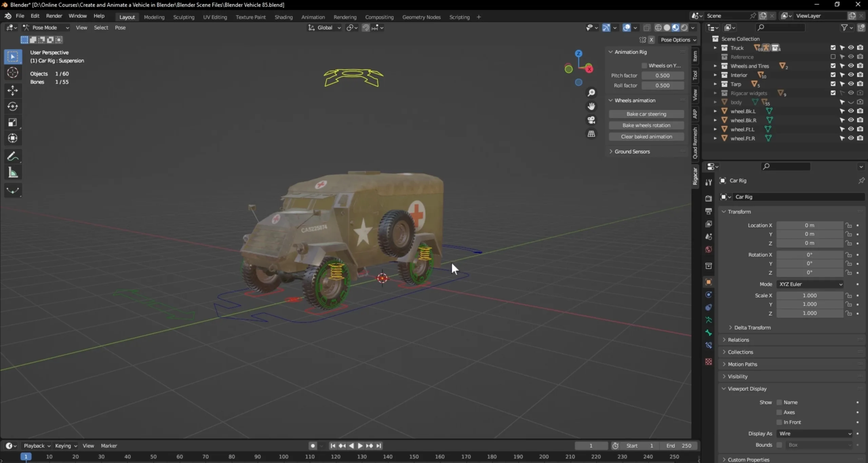
Task: Click the Clear baked animation button
Action: pyautogui.click(x=646, y=136)
